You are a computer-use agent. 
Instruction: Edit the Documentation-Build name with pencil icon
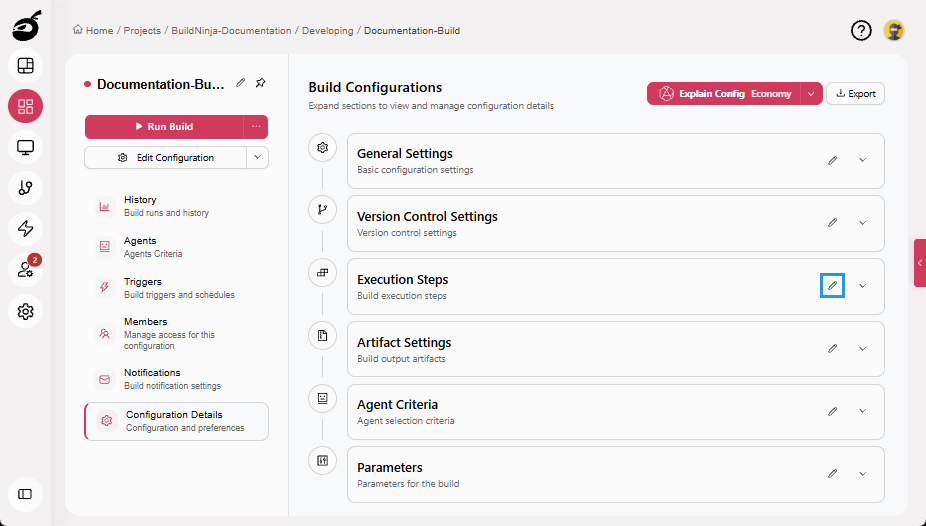240,83
